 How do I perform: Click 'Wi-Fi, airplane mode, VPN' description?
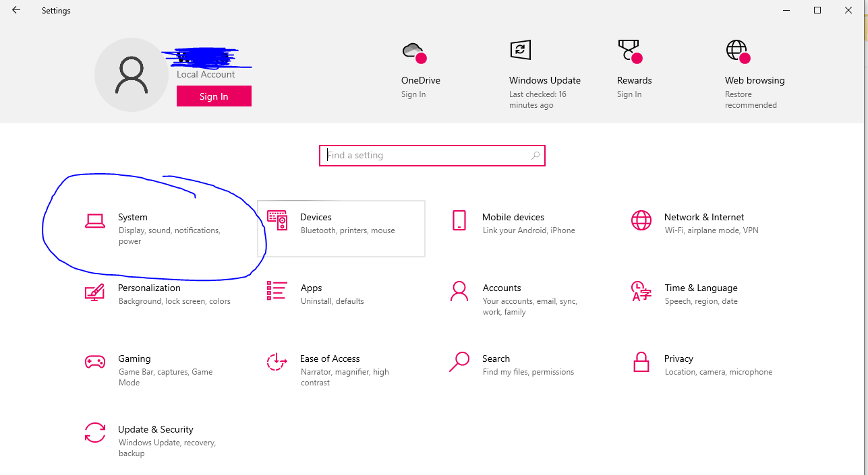click(712, 230)
